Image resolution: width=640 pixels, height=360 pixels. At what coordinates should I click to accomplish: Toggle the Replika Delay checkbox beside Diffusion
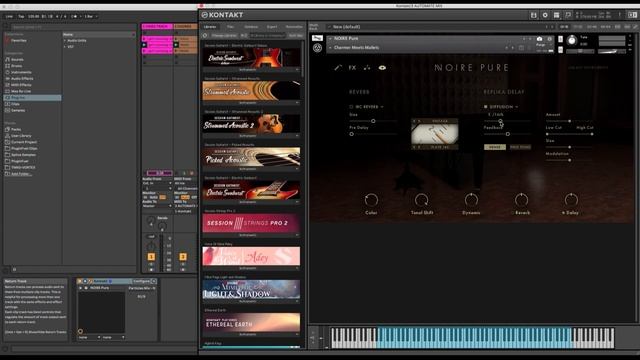coord(485,107)
